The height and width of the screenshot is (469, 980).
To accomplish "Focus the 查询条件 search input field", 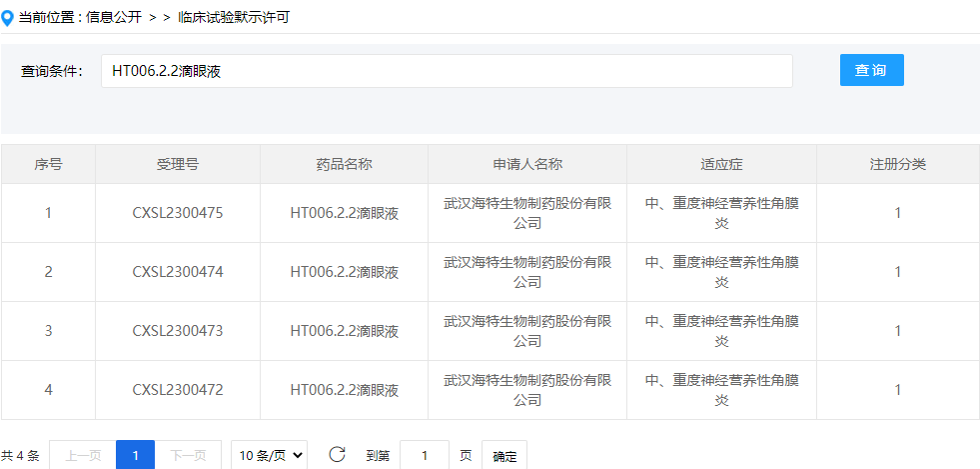I will [447, 71].
